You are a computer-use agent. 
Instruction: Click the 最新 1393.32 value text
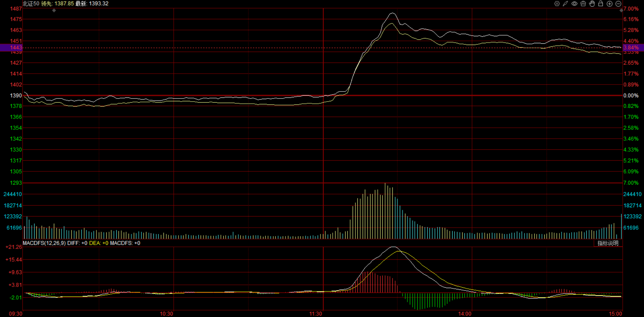[92, 3]
